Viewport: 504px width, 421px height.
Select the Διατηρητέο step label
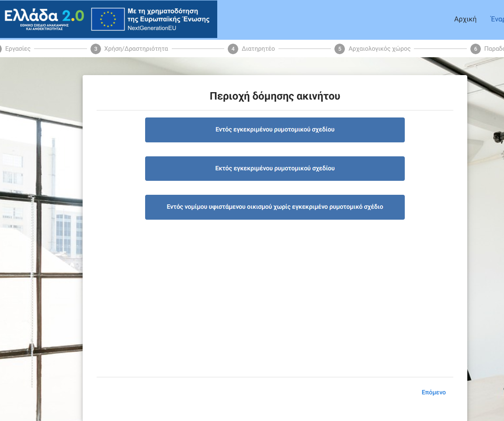(x=258, y=49)
